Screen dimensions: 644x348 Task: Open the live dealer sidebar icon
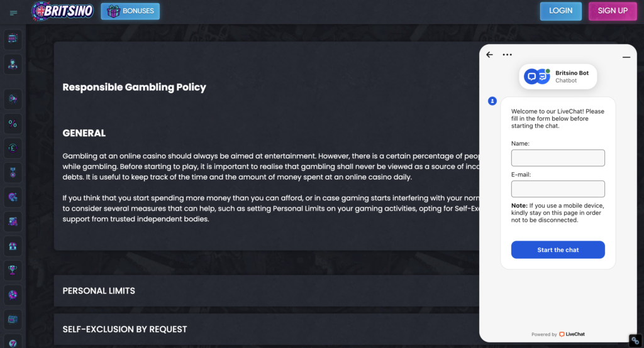(x=13, y=63)
